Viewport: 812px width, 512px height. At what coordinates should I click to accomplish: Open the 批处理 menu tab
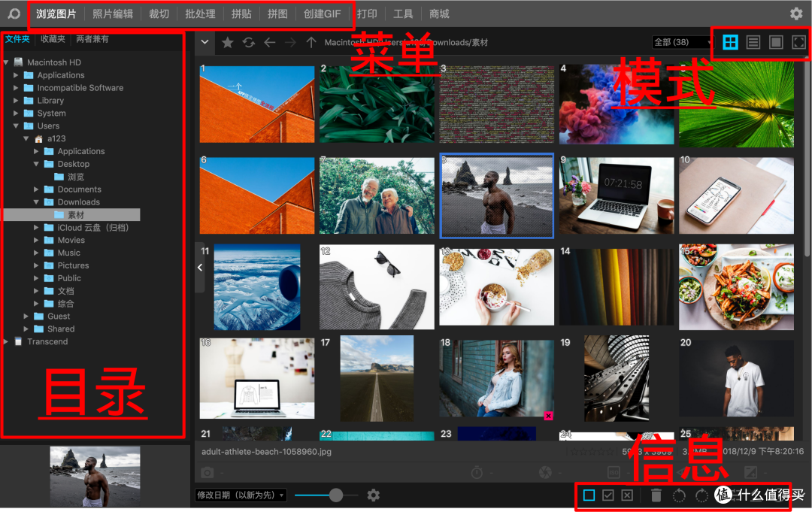200,14
